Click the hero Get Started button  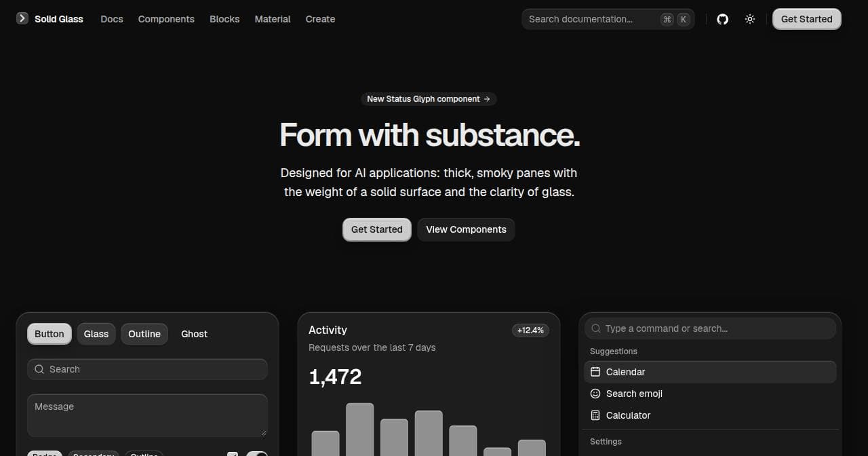pos(377,229)
